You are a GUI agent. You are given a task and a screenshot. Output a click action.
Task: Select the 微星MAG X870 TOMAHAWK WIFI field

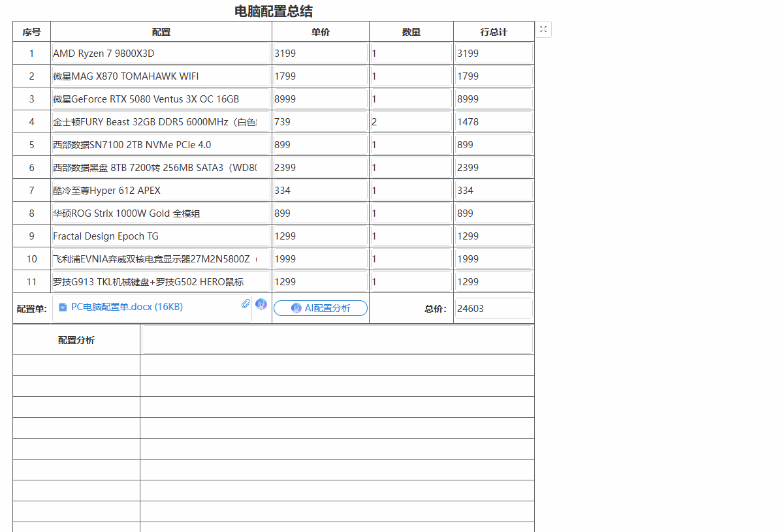pyautogui.click(x=161, y=76)
